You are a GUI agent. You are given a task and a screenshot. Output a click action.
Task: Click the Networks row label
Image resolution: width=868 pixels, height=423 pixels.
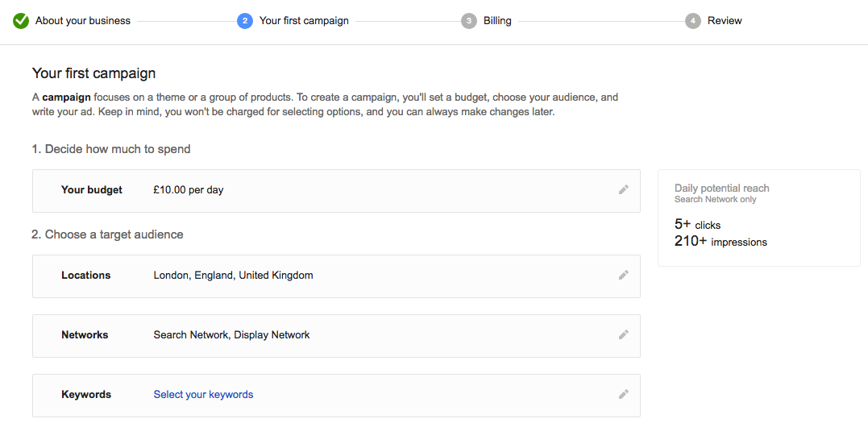[85, 335]
